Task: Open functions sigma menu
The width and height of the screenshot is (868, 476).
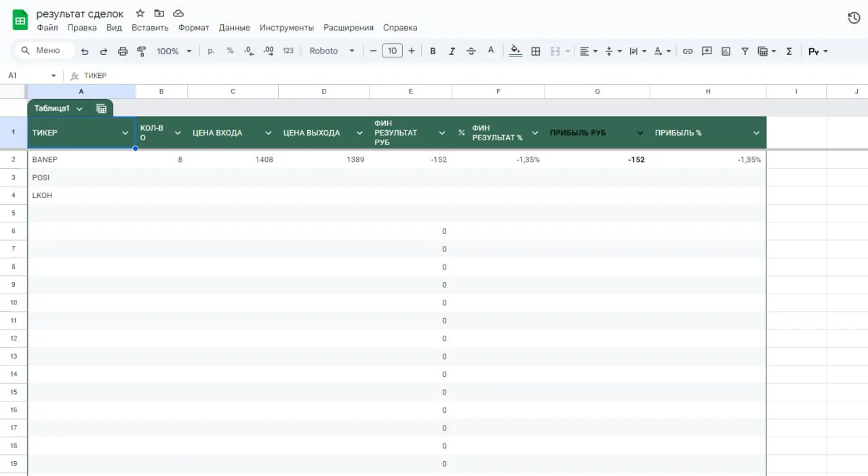Action: (x=789, y=51)
